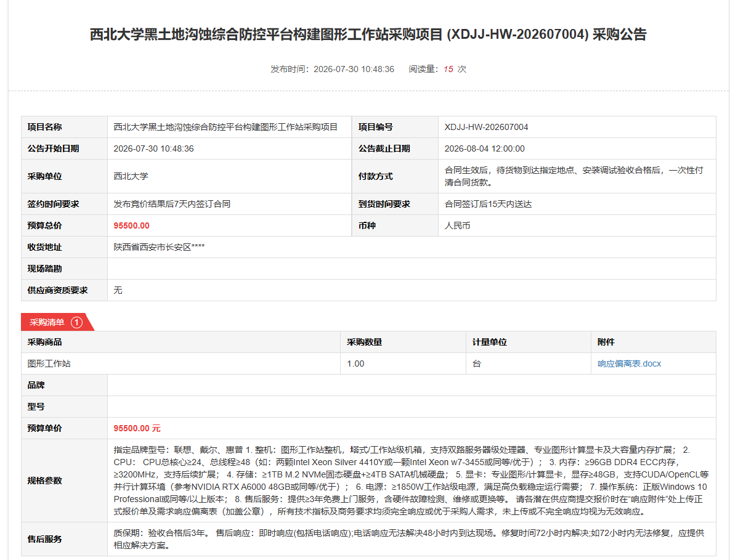Click the 预算总价 label cell

64,225
